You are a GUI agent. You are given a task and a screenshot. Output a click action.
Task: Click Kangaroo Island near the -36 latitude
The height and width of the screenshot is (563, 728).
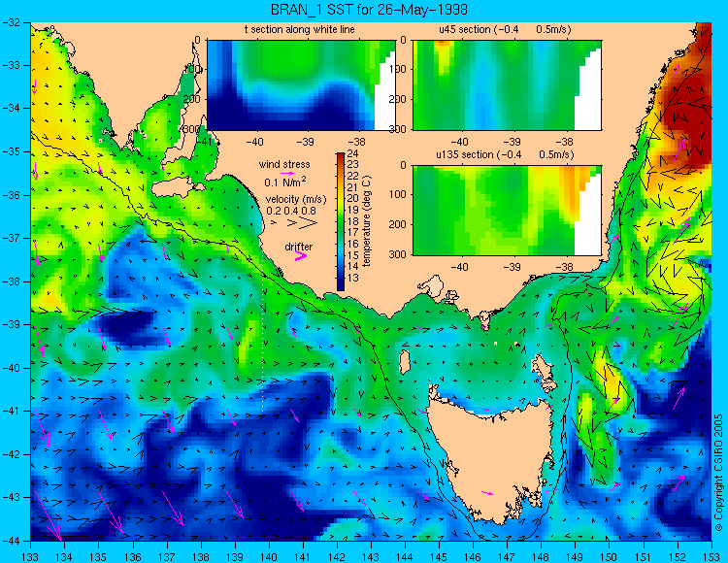(176, 188)
